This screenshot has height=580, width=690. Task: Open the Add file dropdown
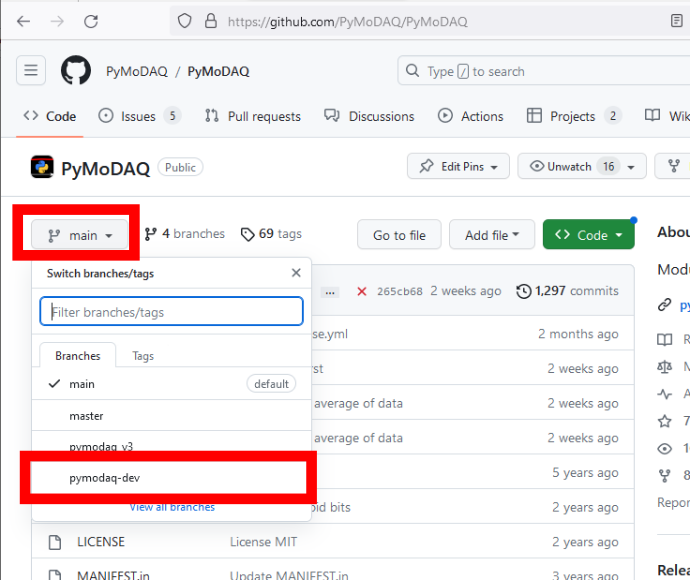[x=492, y=235]
